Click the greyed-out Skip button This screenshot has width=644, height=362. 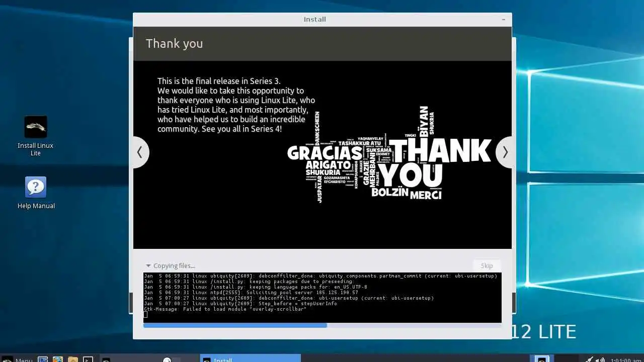[x=487, y=265]
